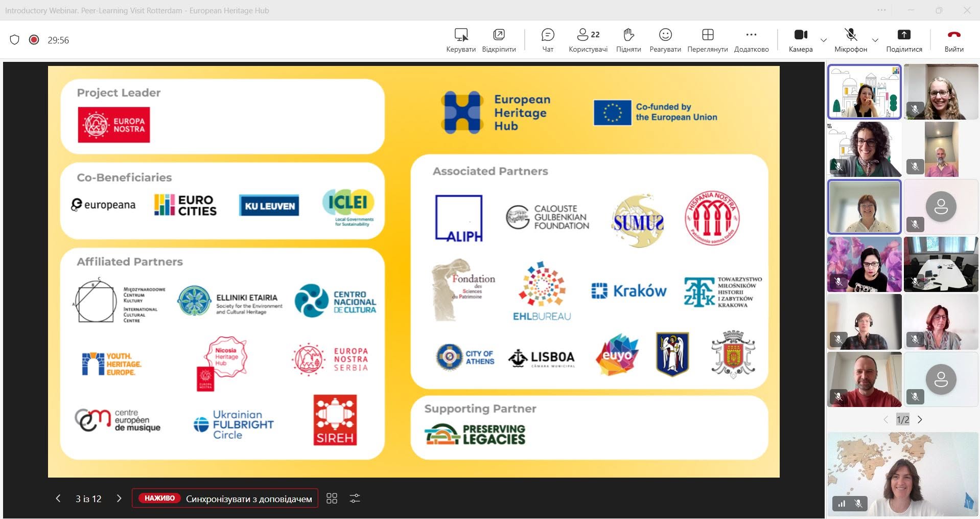Sync with presenter via Синхронізувати з доповідачем
Viewport: 980px width, 519px height.
225,498
